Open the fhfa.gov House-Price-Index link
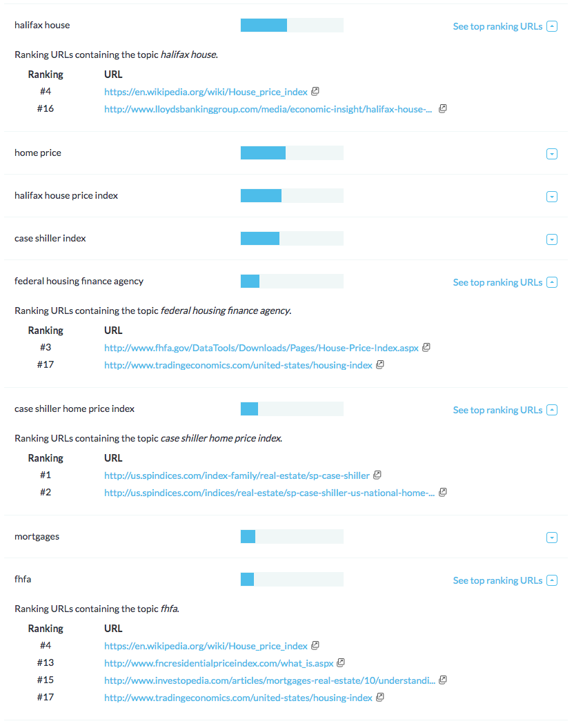 tap(261, 348)
